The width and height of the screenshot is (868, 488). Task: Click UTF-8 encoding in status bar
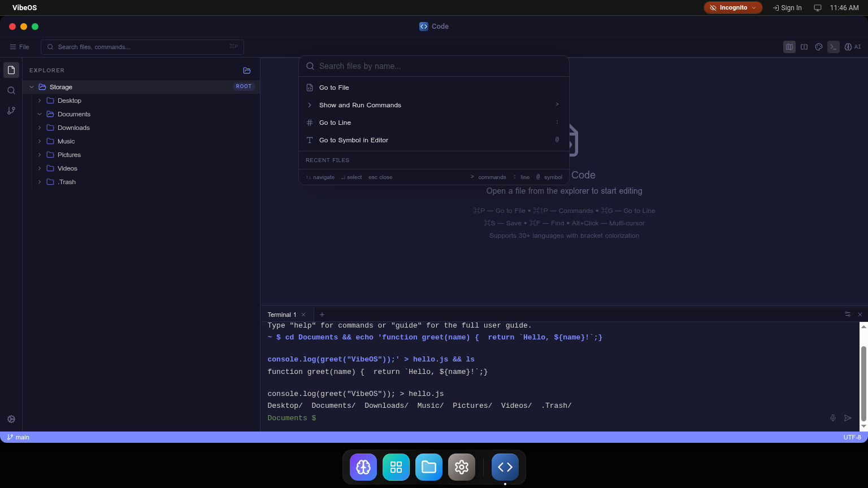click(852, 437)
